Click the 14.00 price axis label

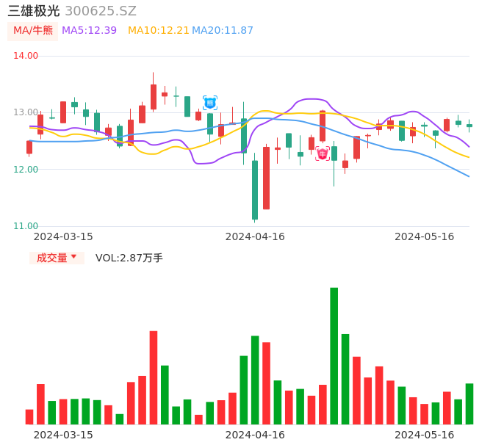26,56
